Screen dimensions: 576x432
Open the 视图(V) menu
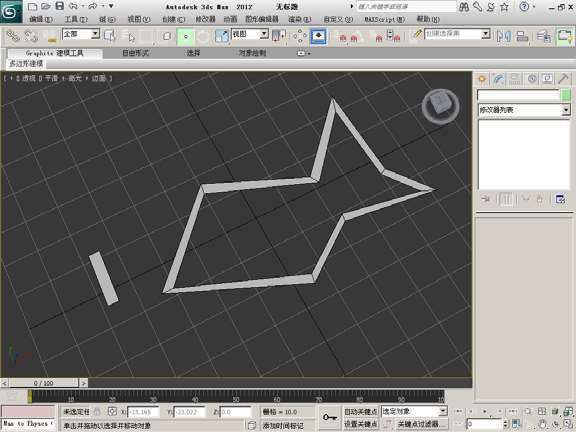138,19
